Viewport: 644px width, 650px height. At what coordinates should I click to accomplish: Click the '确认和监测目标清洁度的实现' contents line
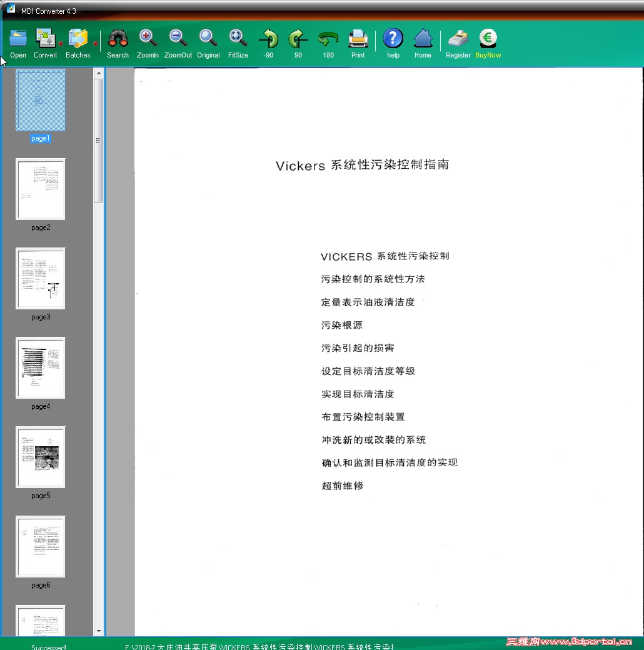click(x=390, y=462)
